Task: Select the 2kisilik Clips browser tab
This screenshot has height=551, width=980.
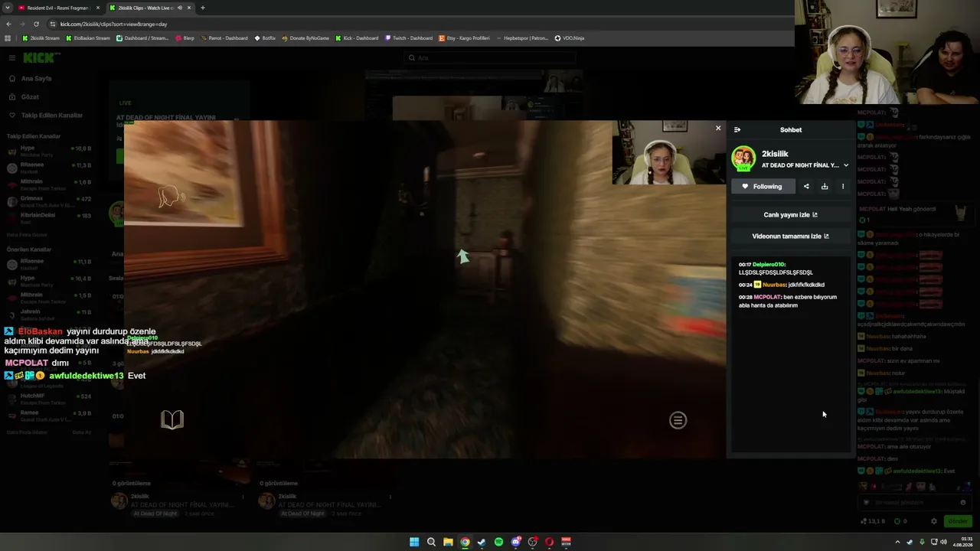Action: coord(145,8)
